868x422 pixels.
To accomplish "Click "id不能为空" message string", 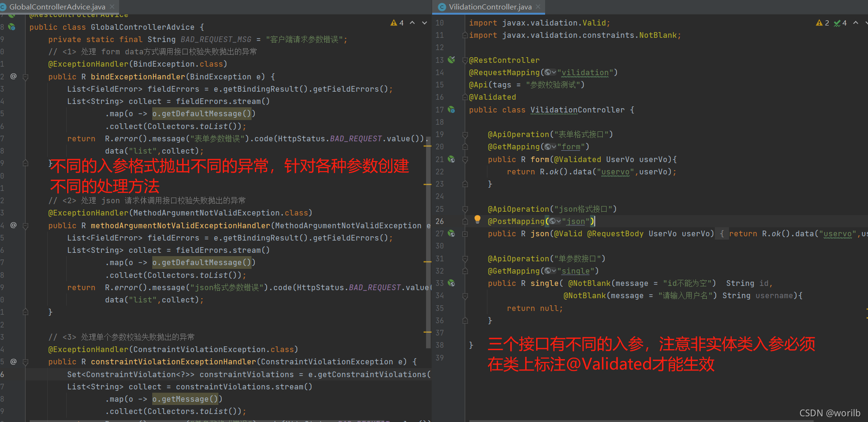I will point(689,283).
